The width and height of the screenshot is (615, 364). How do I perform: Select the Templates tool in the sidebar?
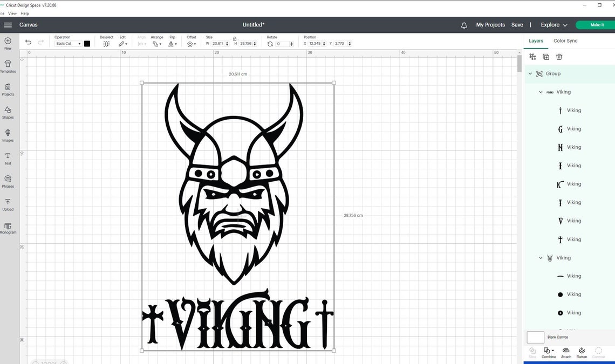tap(8, 66)
